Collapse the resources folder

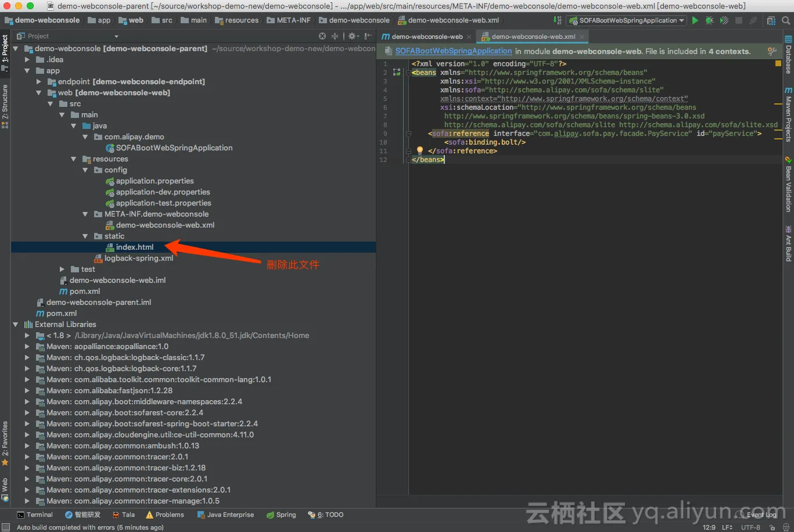(x=74, y=159)
